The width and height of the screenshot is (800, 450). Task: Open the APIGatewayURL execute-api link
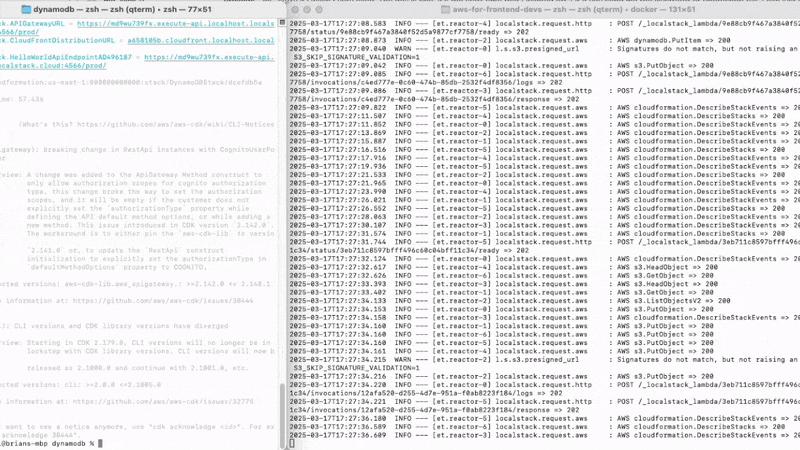point(176,23)
